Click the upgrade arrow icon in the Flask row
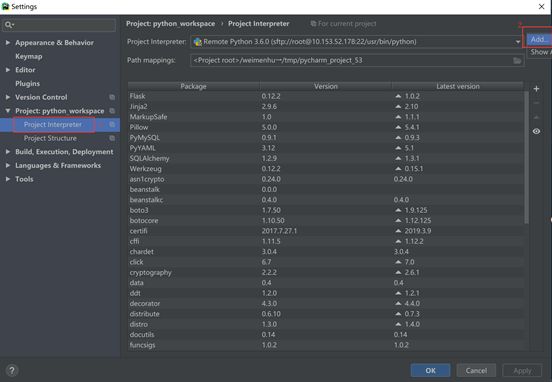552x382 pixels. pyautogui.click(x=398, y=96)
